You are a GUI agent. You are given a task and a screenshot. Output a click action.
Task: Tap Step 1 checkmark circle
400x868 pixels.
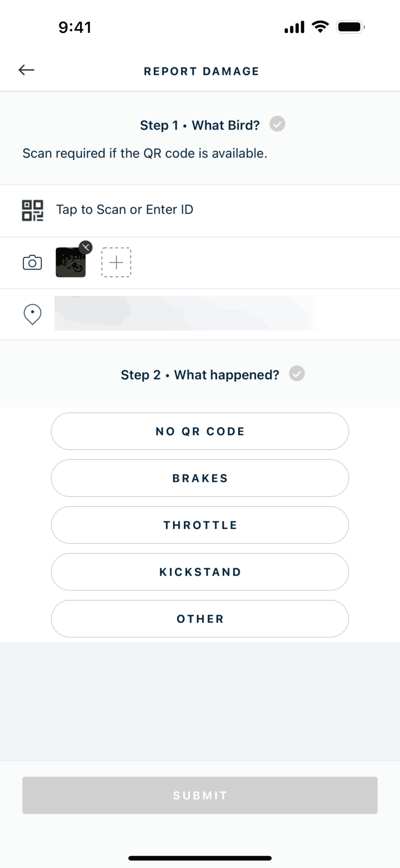point(277,124)
